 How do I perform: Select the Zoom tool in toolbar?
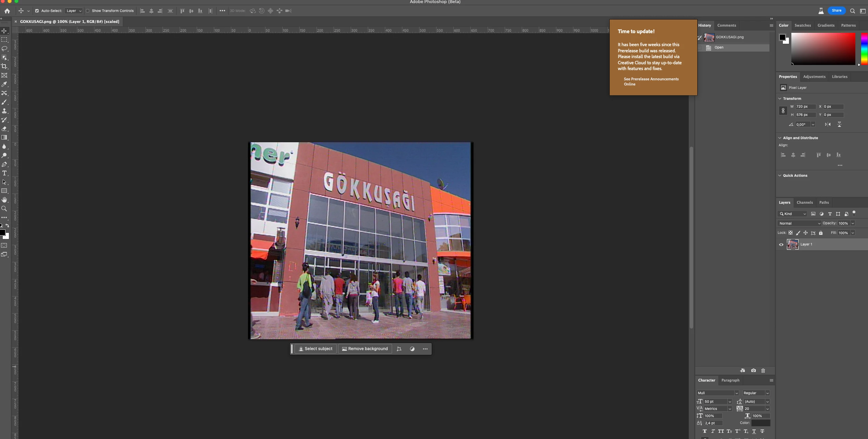tap(4, 209)
